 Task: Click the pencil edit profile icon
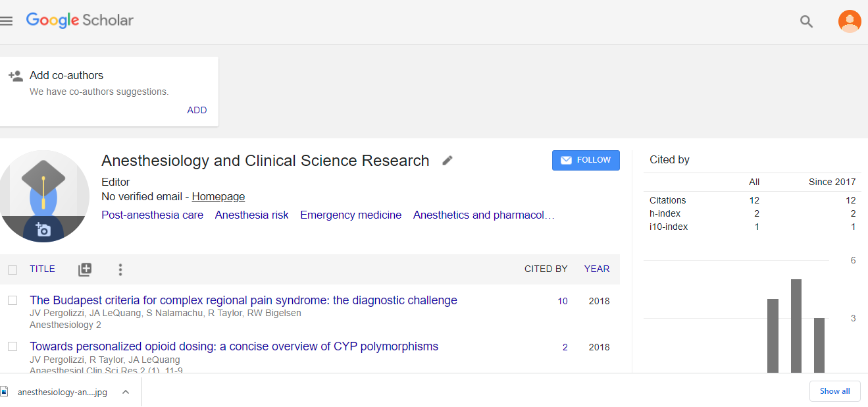447,160
